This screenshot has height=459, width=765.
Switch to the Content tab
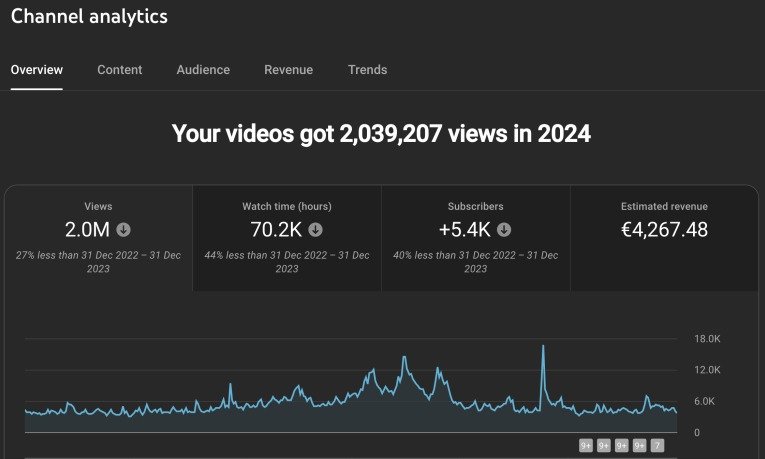pos(120,70)
